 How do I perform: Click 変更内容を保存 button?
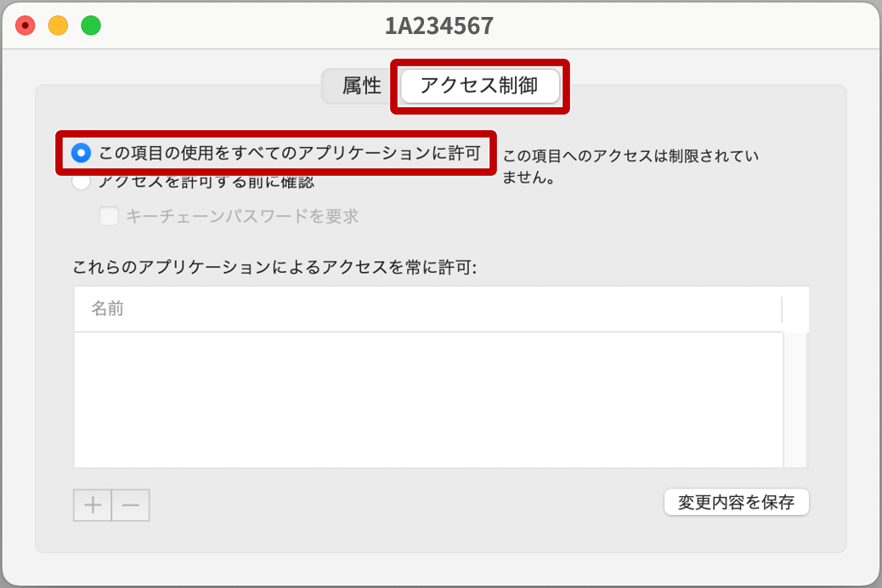737,502
